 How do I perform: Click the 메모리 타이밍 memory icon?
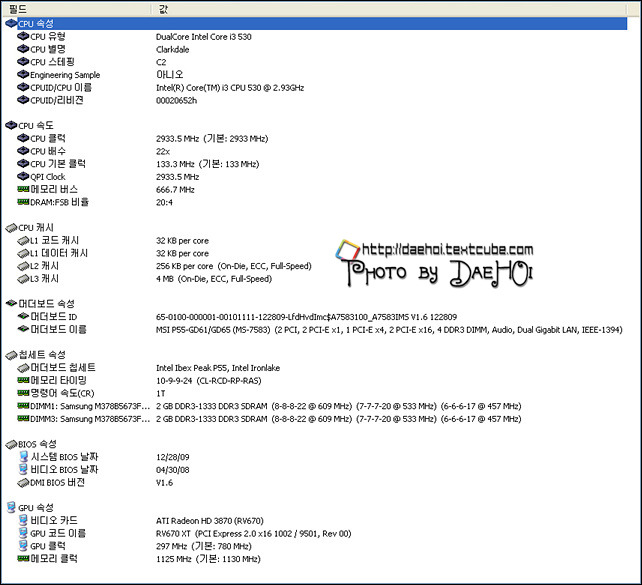23,380
